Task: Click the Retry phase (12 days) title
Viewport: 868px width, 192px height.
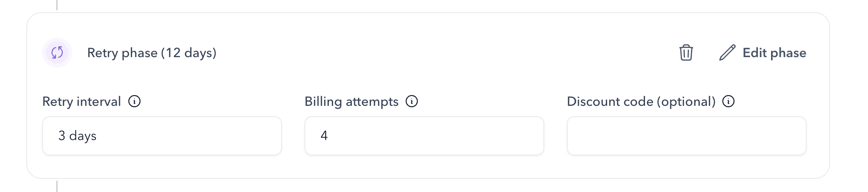Action: [152, 53]
